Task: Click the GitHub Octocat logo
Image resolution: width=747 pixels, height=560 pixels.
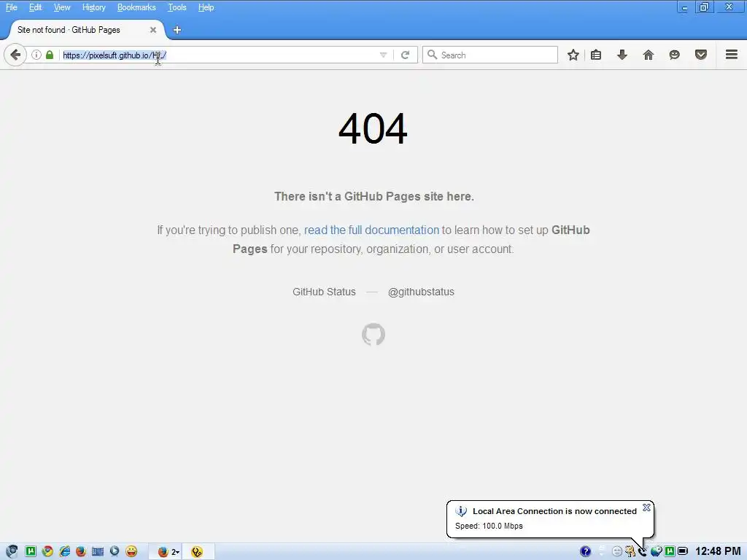Action: [373, 334]
